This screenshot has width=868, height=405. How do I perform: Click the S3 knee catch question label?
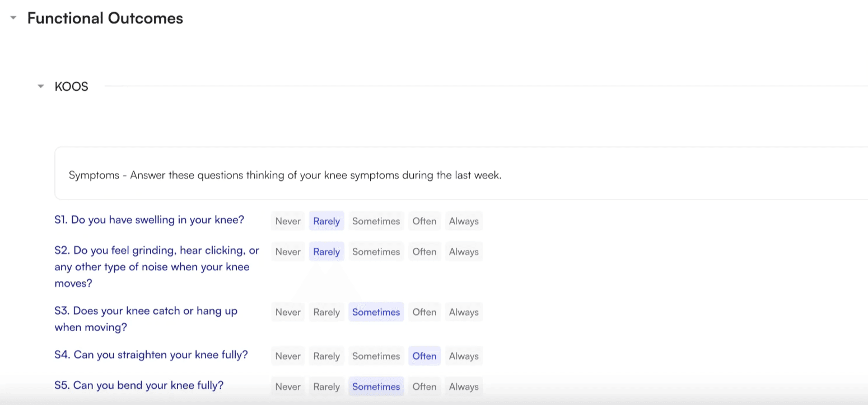[x=146, y=319]
